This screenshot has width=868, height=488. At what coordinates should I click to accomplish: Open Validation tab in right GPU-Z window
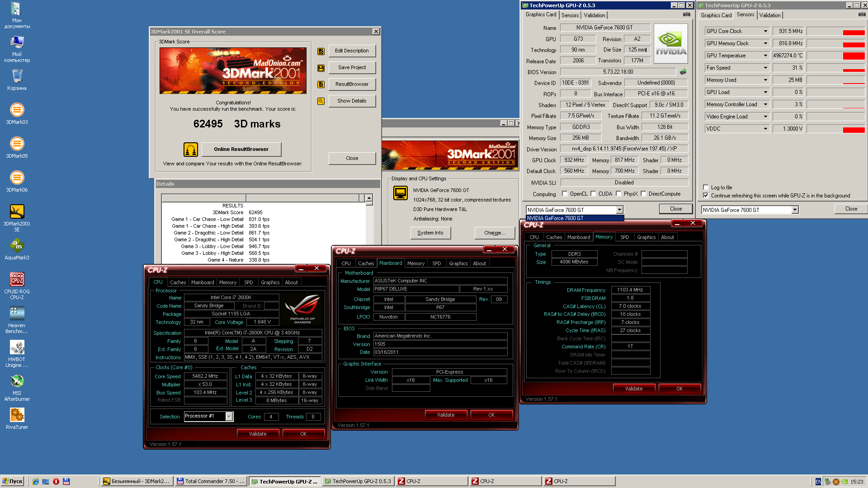[x=770, y=15]
